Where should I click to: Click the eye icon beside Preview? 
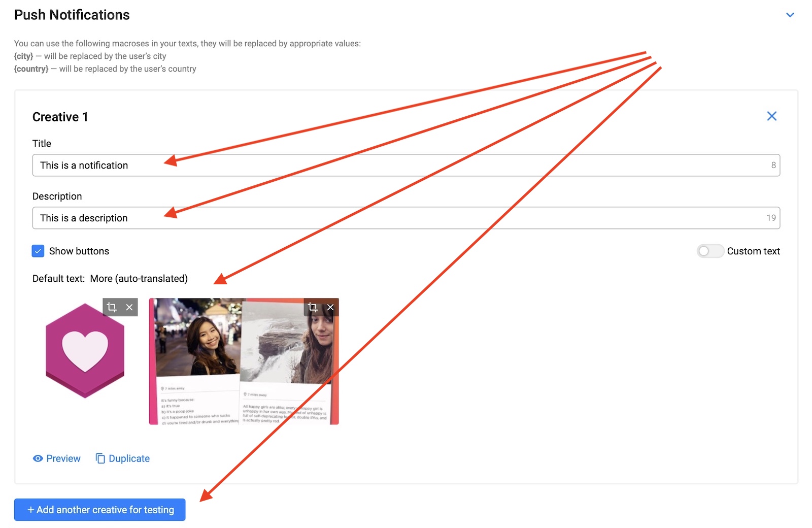click(x=38, y=458)
